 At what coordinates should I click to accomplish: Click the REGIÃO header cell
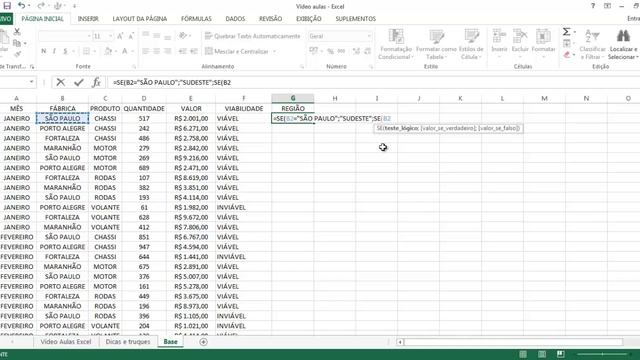click(x=293, y=109)
